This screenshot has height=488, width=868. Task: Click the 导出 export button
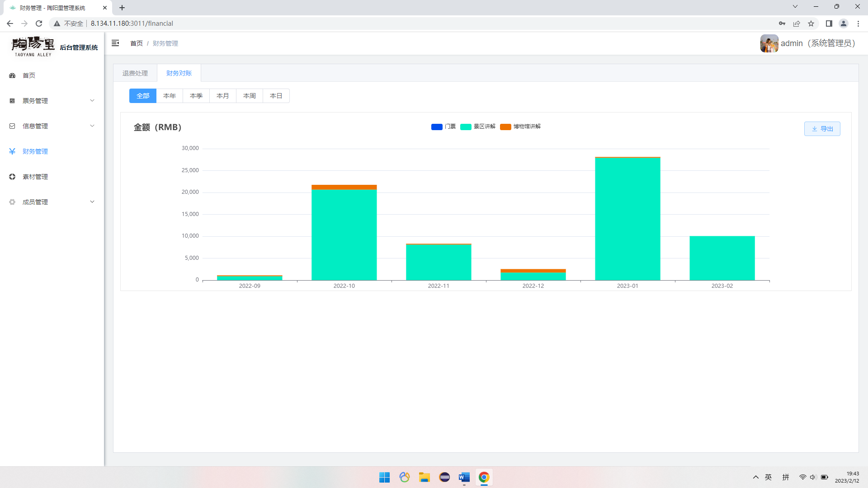[822, 129]
